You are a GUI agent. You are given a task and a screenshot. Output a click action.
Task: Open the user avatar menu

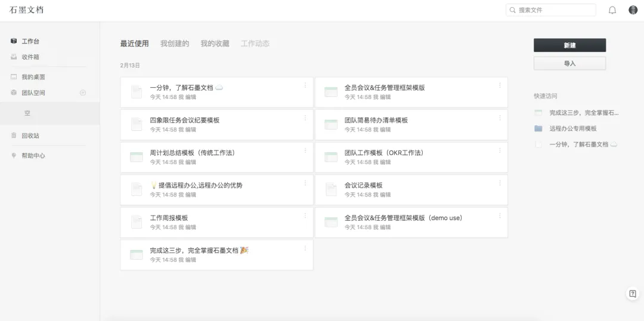click(x=633, y=10)
